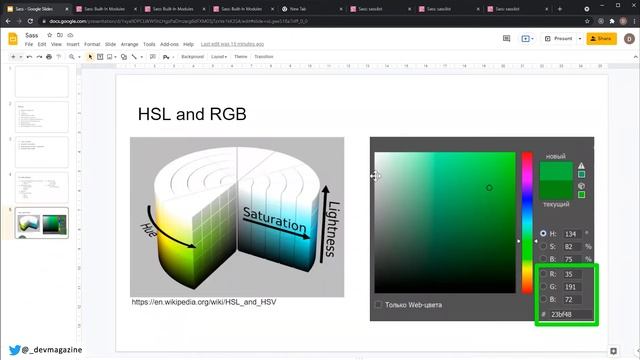The image size is (640, 360).
Task: Open the Arrange menu
Action: coord(129,44)
